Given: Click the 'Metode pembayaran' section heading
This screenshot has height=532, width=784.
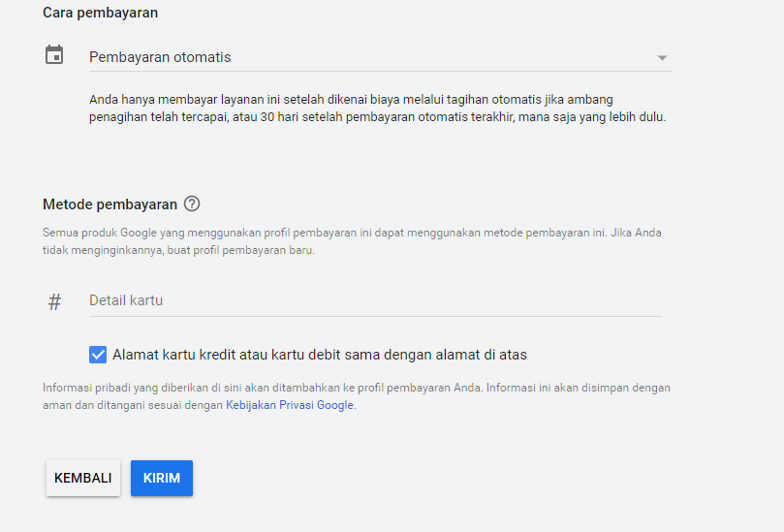Looking at the screenshot, I should pos(110,204).
